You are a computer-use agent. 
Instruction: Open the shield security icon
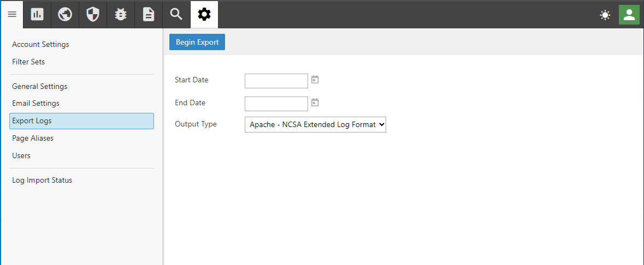pyautogui.click(x=93, y=14)
